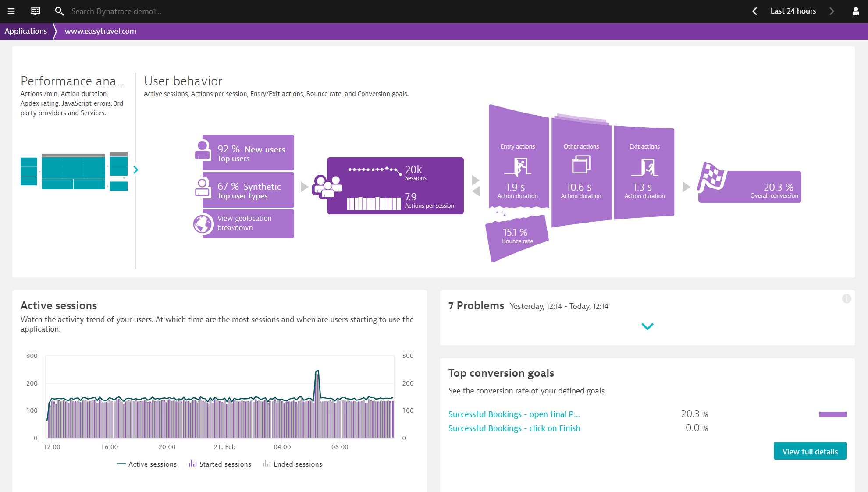The image size is (868, 492).
Task: Click the user group sessions icon
Action: click(327, 187)
